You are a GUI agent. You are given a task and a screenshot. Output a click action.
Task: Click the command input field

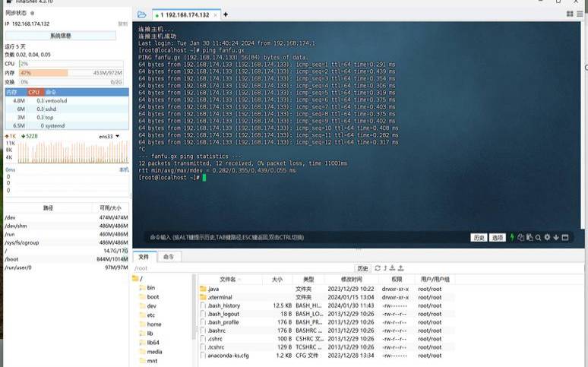coord(304,237)
